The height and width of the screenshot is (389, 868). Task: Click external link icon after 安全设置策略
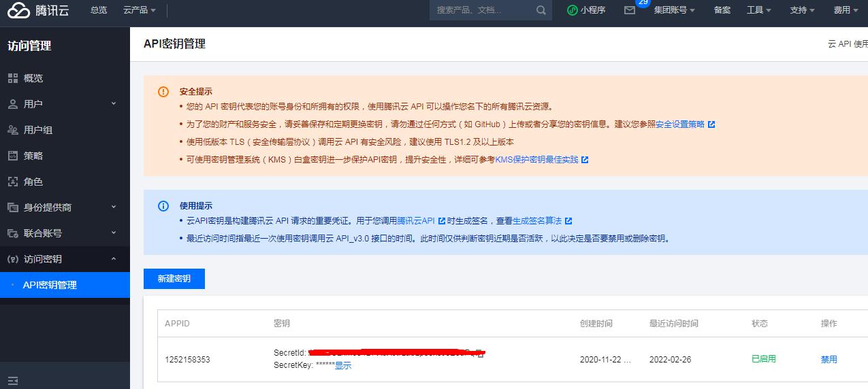click(711, 124)
